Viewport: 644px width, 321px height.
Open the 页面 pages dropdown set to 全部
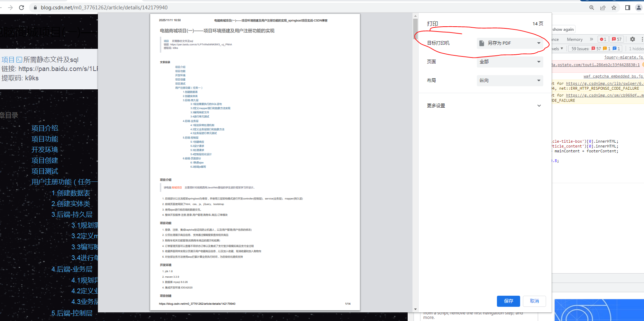click(510, 62)
